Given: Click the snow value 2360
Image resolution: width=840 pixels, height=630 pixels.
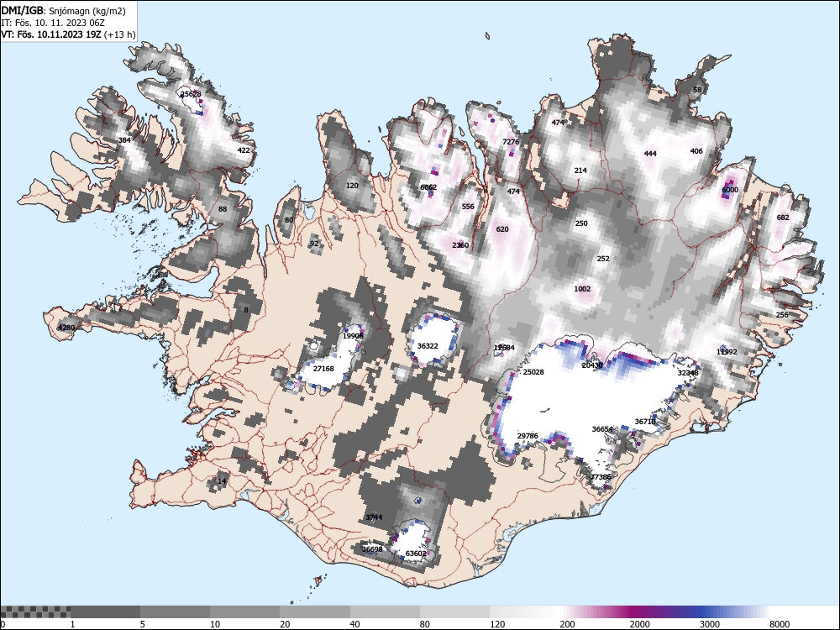Looking at the screenshot, I should click(x=460, y=245).
